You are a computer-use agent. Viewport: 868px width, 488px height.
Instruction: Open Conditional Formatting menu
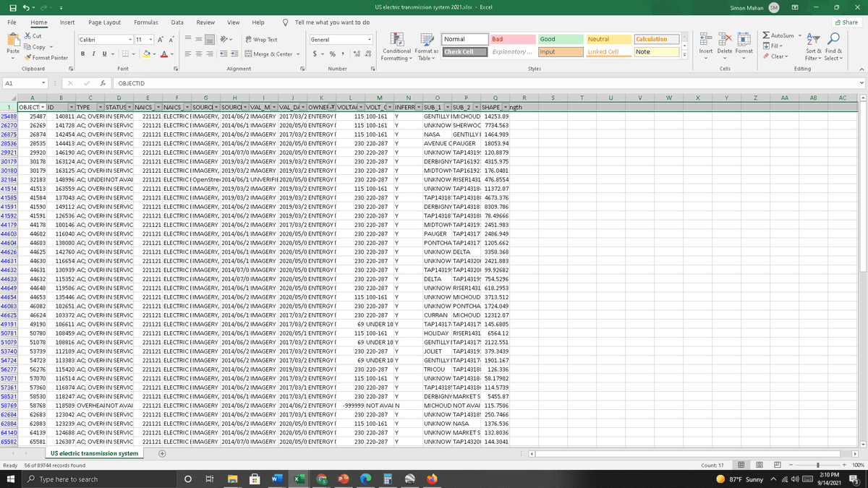pyautogui.click(x=397, y=46)
